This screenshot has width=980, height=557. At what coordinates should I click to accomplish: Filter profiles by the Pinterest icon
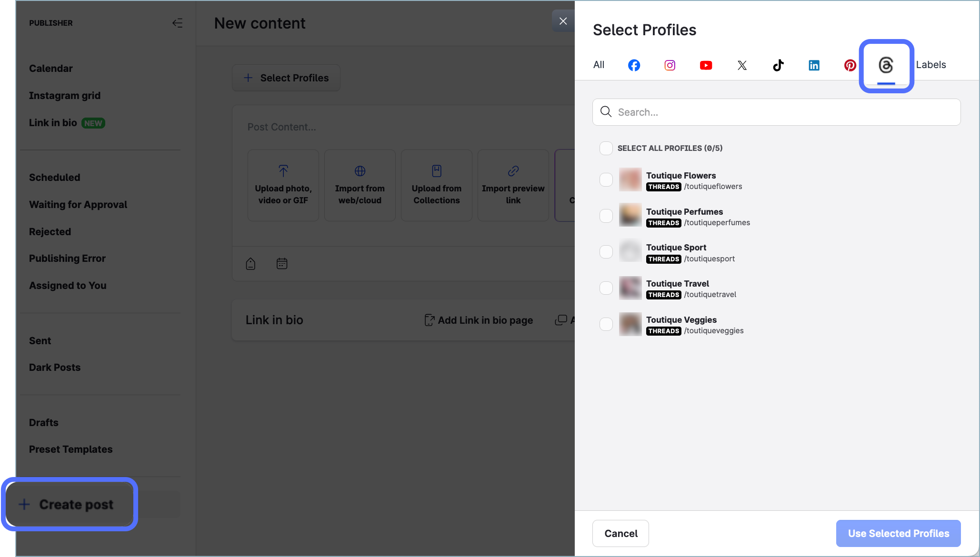850,65
